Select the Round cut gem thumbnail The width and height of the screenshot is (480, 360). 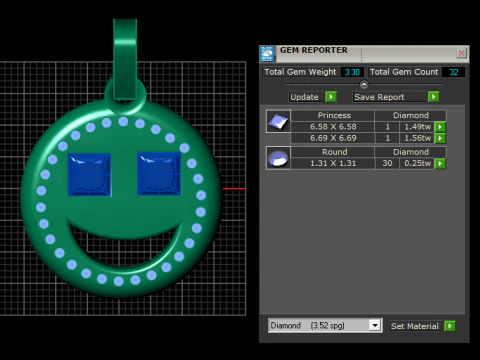coord(278,158)
